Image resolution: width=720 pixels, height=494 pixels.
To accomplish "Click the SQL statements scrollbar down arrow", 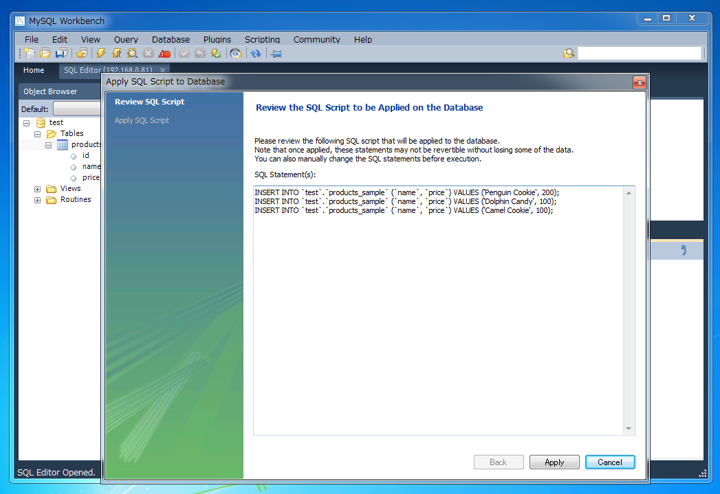I will [x=629, y=428].
